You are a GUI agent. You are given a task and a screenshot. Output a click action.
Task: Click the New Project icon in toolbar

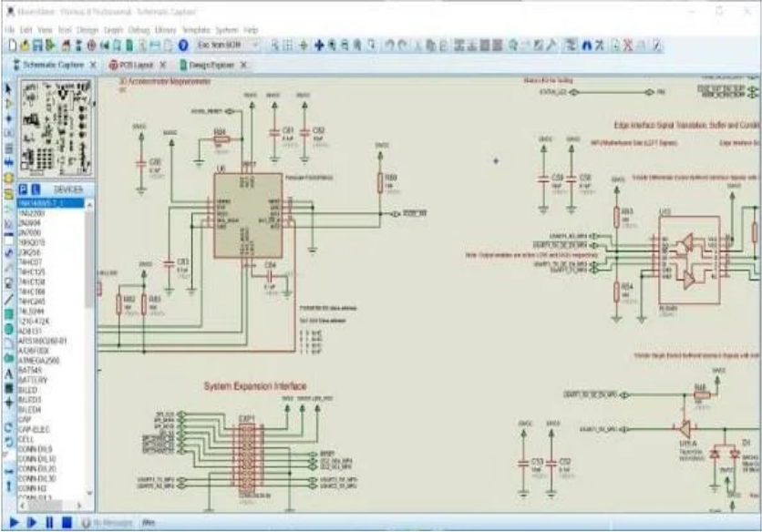click(13, 46)
